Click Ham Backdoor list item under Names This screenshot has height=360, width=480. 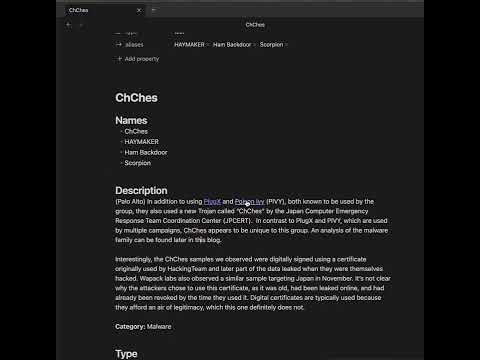pyautogui.click(x=146, y=152)
